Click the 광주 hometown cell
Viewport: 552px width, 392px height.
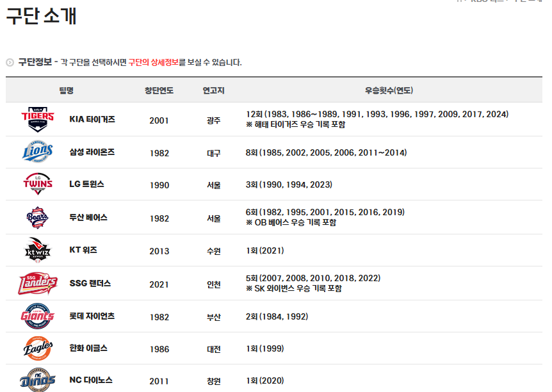214,120
